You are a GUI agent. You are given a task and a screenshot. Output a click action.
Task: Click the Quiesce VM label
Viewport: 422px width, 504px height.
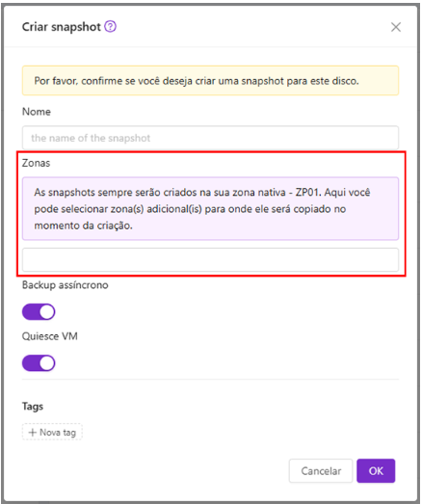pyautogui.click(x=50, y=336)
